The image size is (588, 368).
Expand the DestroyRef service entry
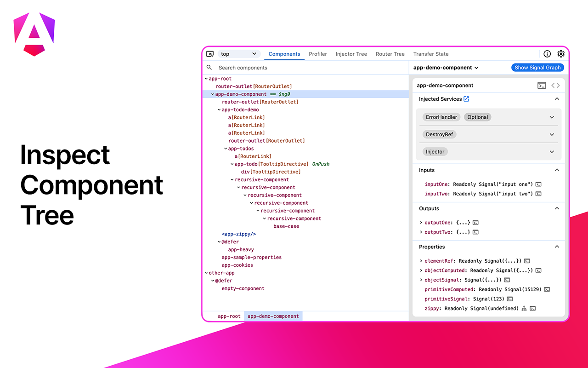coord(552,134)
